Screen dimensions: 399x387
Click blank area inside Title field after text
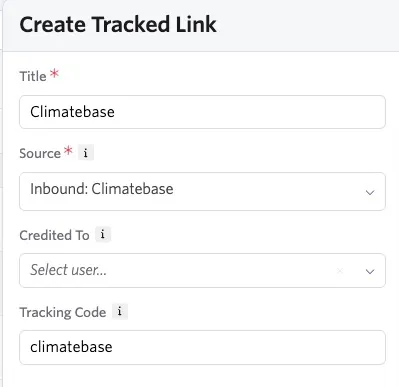tap(250, 112)
